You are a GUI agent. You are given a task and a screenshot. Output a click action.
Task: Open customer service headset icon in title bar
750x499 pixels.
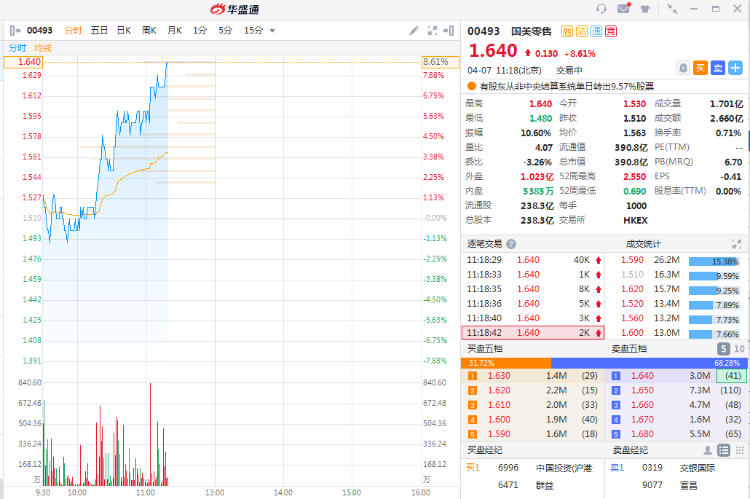point(601,9)
